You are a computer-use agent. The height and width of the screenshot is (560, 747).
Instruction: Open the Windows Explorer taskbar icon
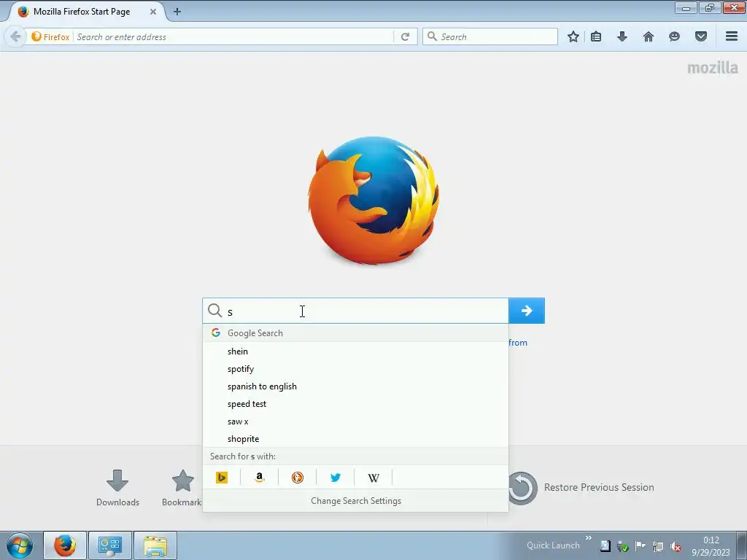(155, 545)
